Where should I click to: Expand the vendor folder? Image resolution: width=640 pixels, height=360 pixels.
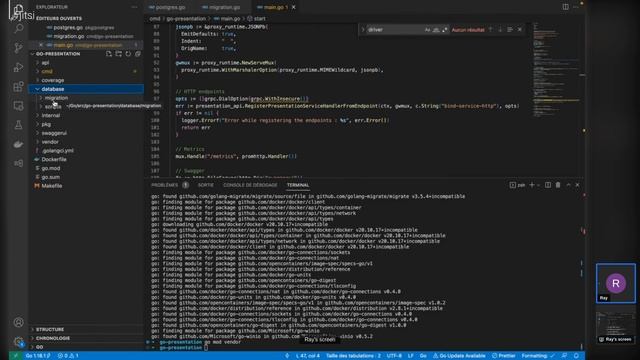[50, 142]
